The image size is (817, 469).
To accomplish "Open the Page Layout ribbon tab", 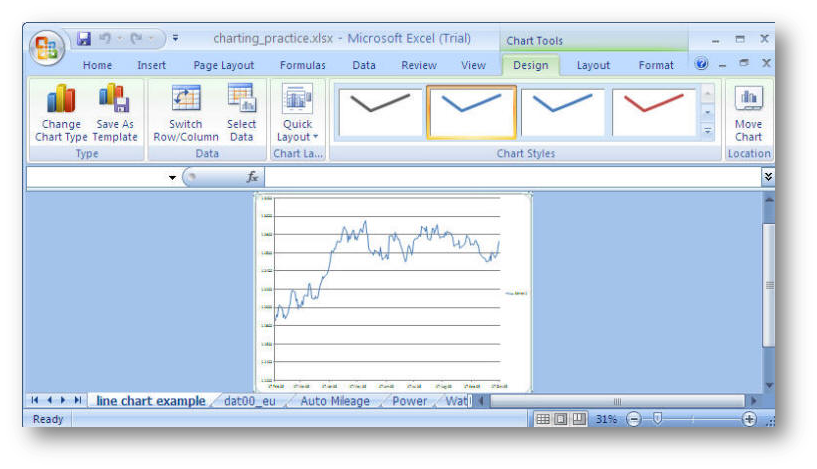I will coord(224,66).
